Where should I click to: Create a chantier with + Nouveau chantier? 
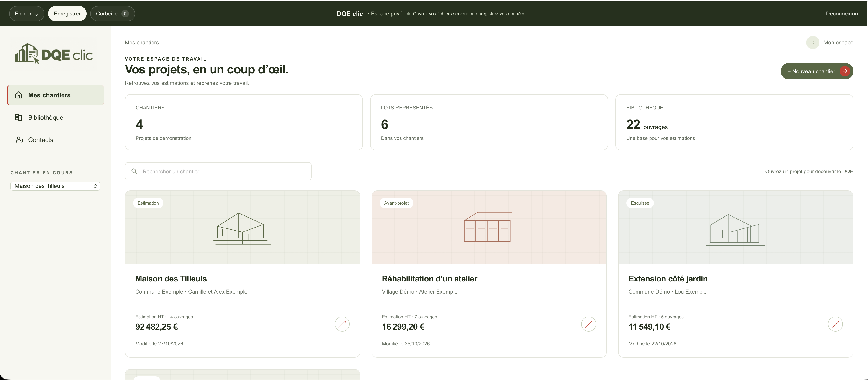[x=817, y=71]
